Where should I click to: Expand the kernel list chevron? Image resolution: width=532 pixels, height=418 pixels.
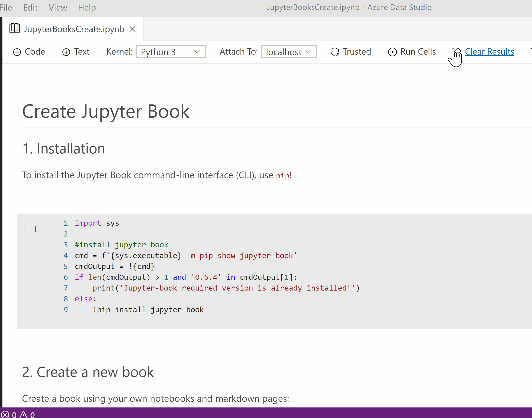(197, 52)
